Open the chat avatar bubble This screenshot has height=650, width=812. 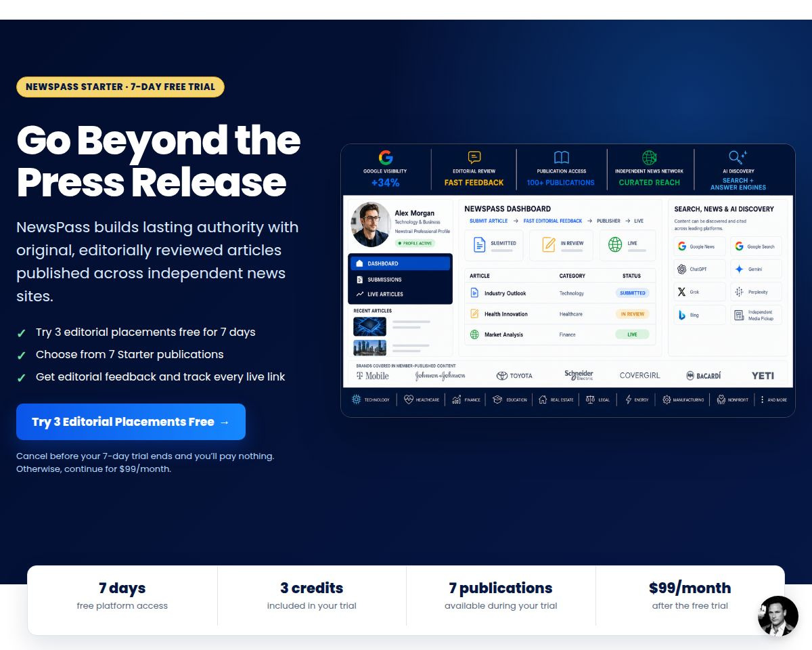click(778, 615)
